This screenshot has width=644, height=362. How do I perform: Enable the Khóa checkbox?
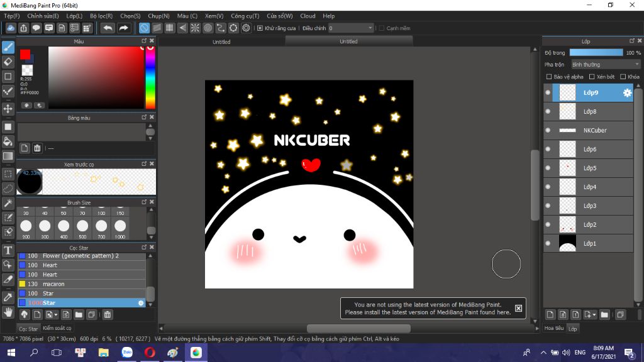tap(623, 77)
